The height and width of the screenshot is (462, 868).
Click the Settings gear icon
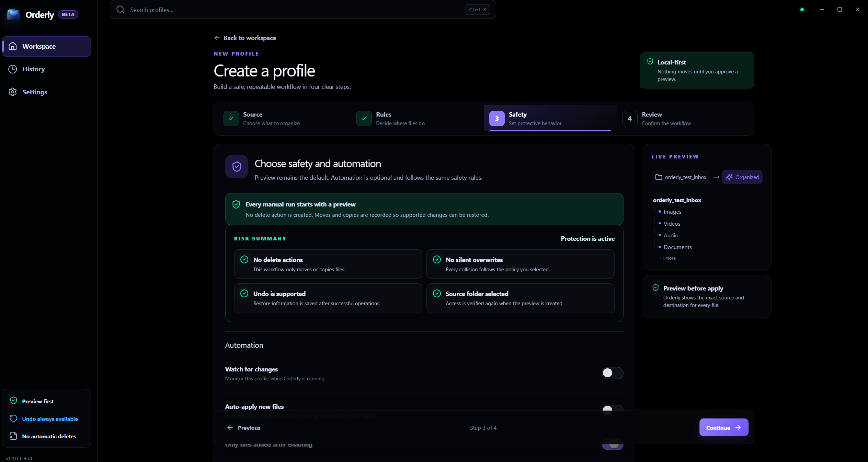tap(13, 92)
